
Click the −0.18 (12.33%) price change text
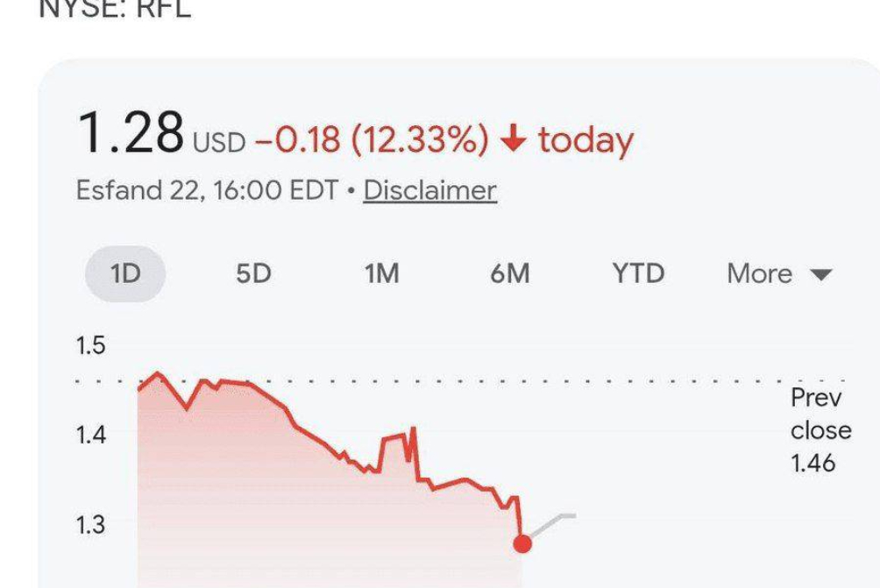coord(371,140)
